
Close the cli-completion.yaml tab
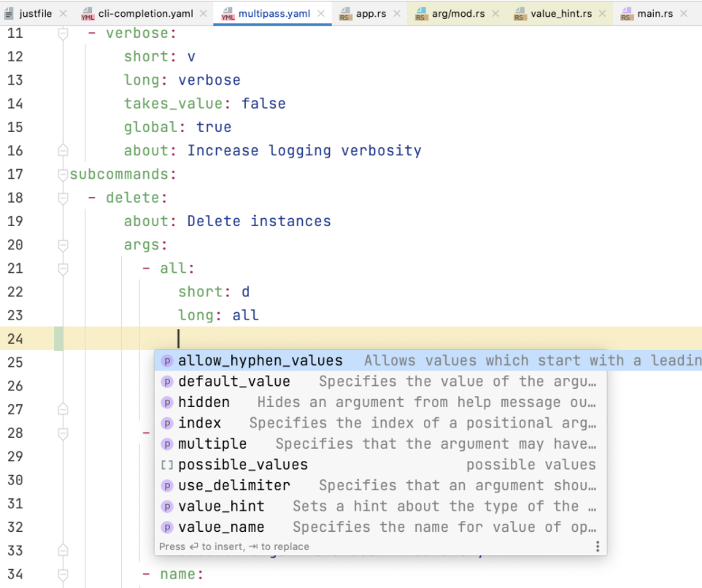pos(204,14)
